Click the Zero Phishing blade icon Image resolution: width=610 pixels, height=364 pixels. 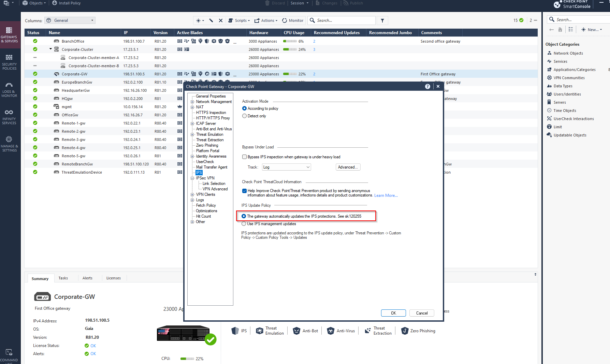click(405, 331)
